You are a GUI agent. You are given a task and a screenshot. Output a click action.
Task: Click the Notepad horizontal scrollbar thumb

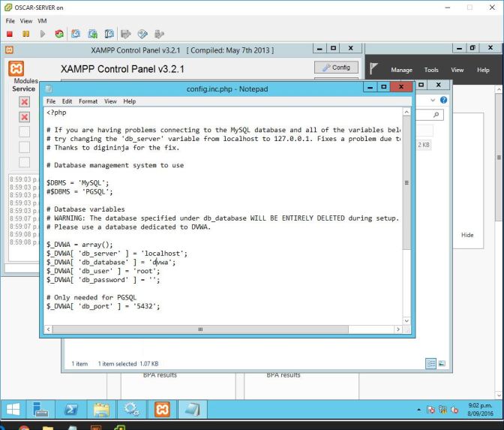(x=200, y=329)
